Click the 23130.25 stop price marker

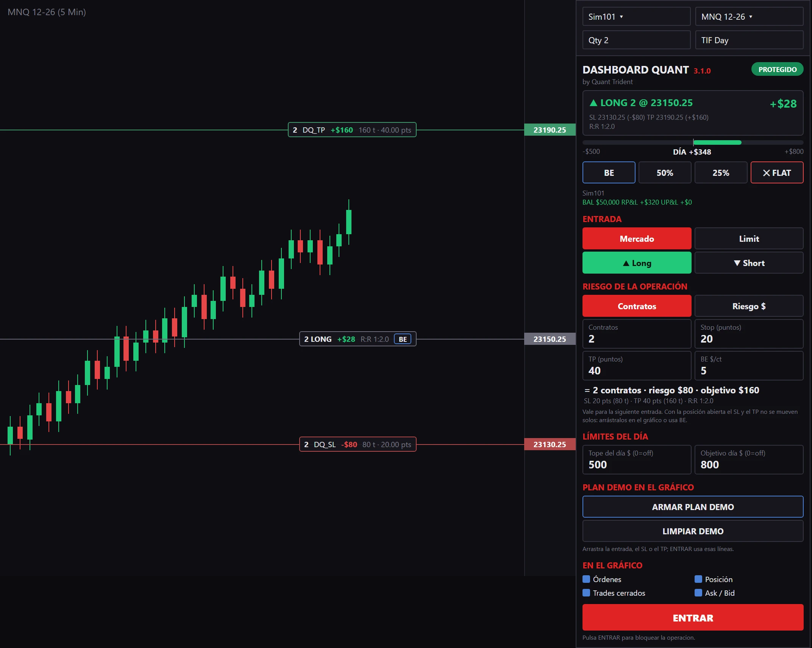(x=550, y=445)
